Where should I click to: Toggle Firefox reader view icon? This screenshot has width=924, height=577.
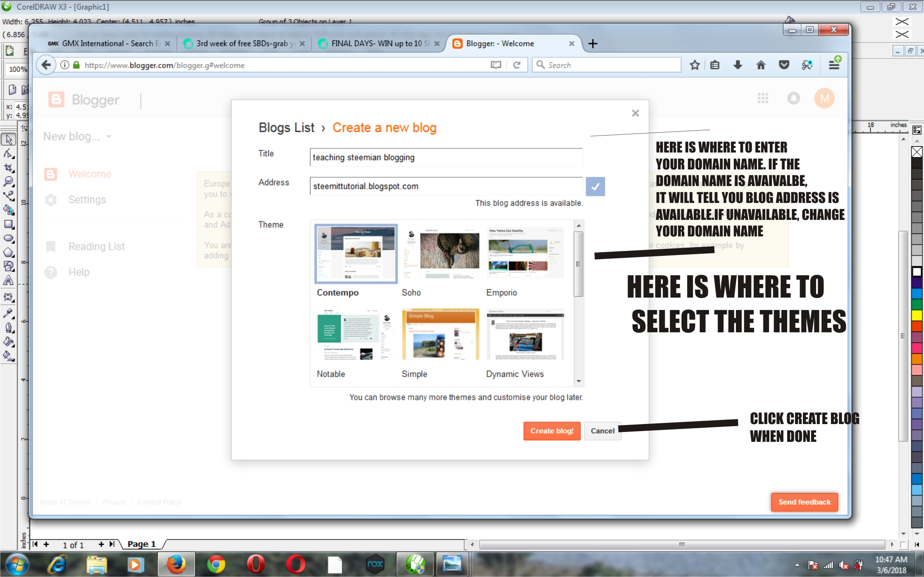tap(496, 65)
